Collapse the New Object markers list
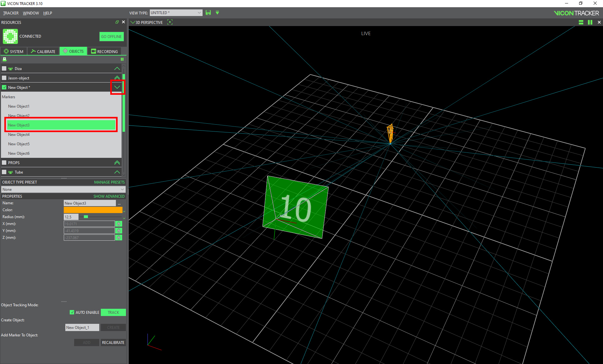The image size is (603, 364). pyautogui.click(x=117, y=87)
